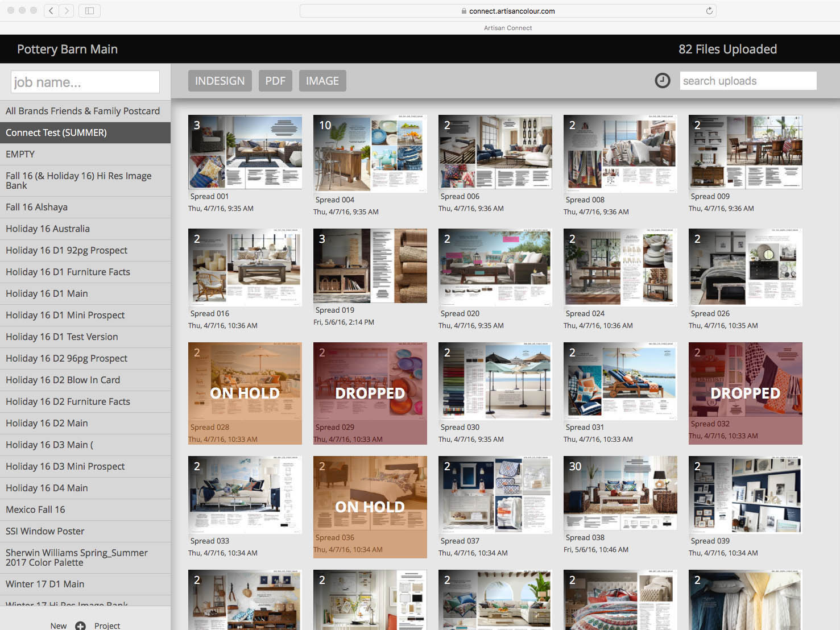Screen dimensions: 840x630
Task: Click the connect.artisancolour.com address bar
Action: click(508, 11)
